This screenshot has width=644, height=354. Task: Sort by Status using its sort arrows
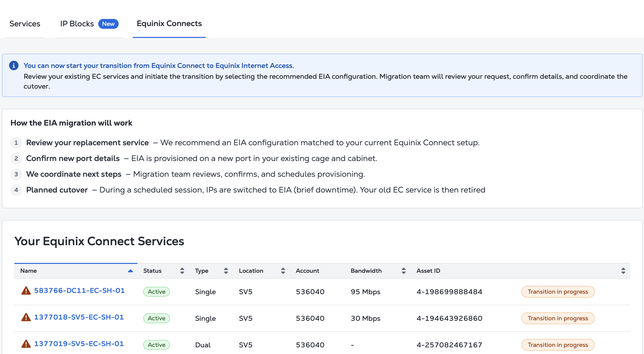click(182, 271)
